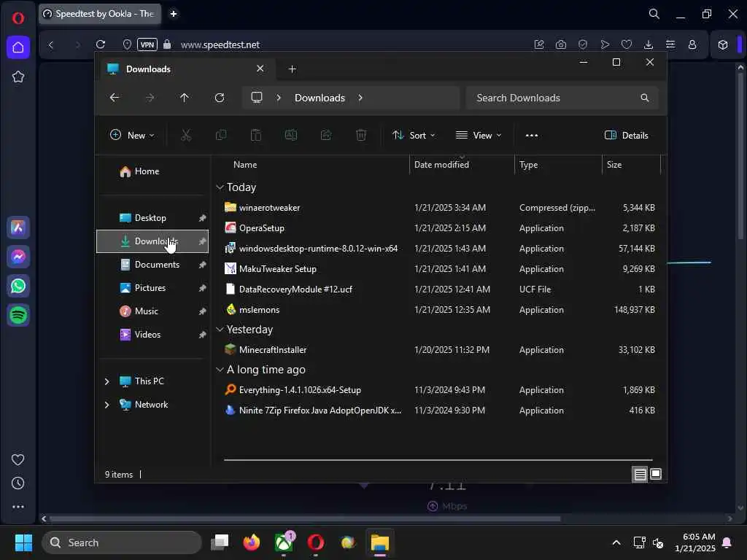Screen dimensions: 747x560
Task: Open the See more three-dots menu in Explorer
Action: coord(532,135)
